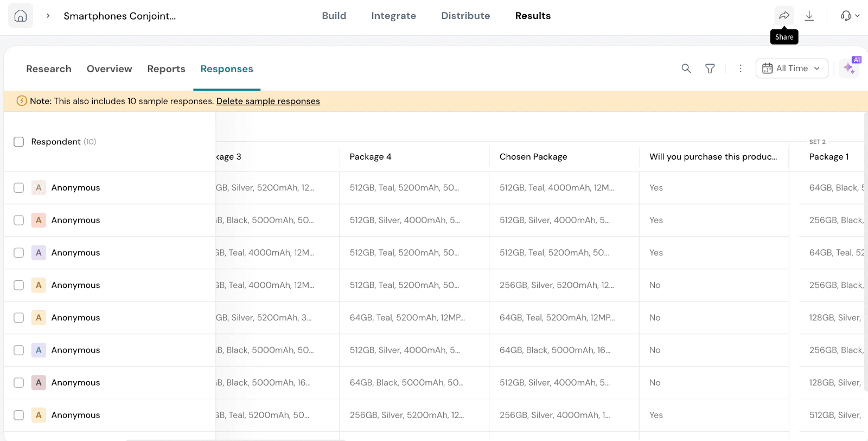The image size is (868, 441).
Task: Select the fourth Anonymous respondent checkbox
Action: 19,285
